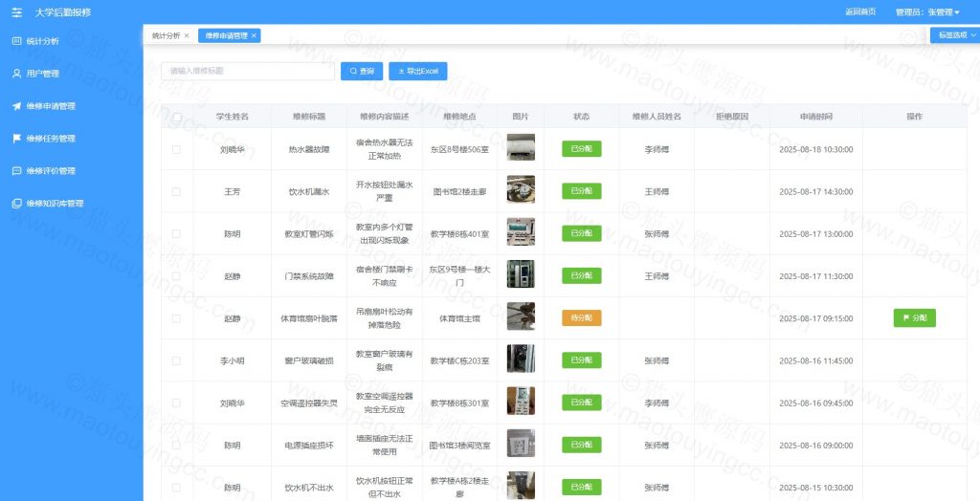Open 统计分析 in the sidebar
This screenshot has width=980, height=501.
42,41
